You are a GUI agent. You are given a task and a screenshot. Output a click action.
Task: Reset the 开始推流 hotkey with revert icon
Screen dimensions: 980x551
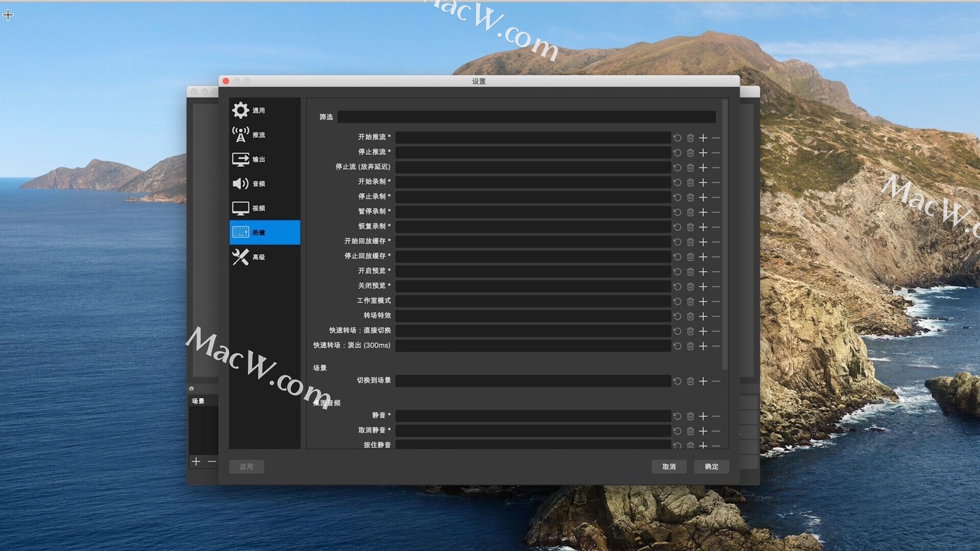677,138
